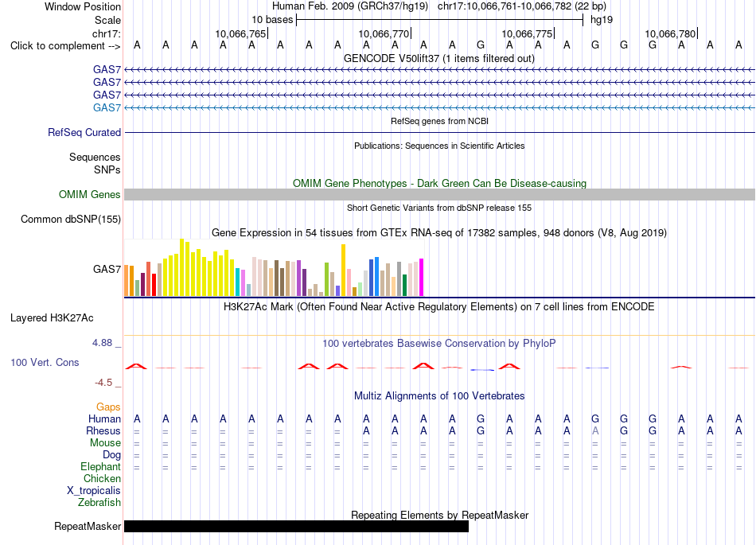Open the 'OMIM Gene Phenotypes' green track title

pos(439,183)
